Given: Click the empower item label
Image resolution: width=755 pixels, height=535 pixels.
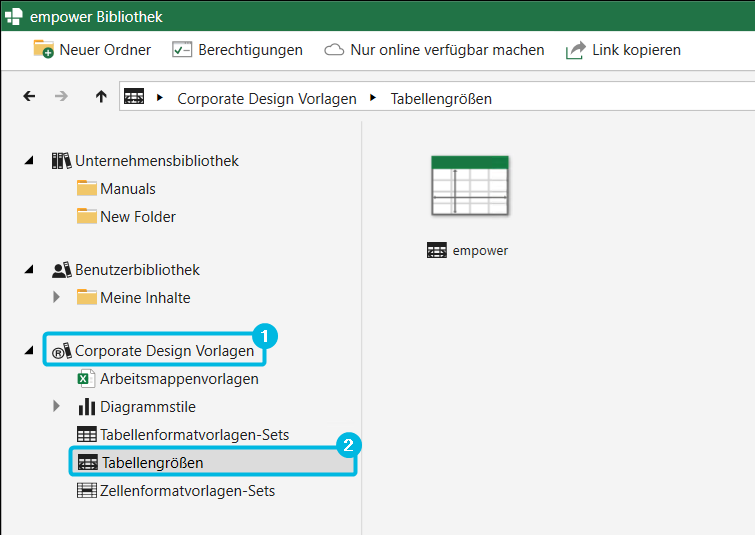Looking at the screenshot, I should click(480, 251).
